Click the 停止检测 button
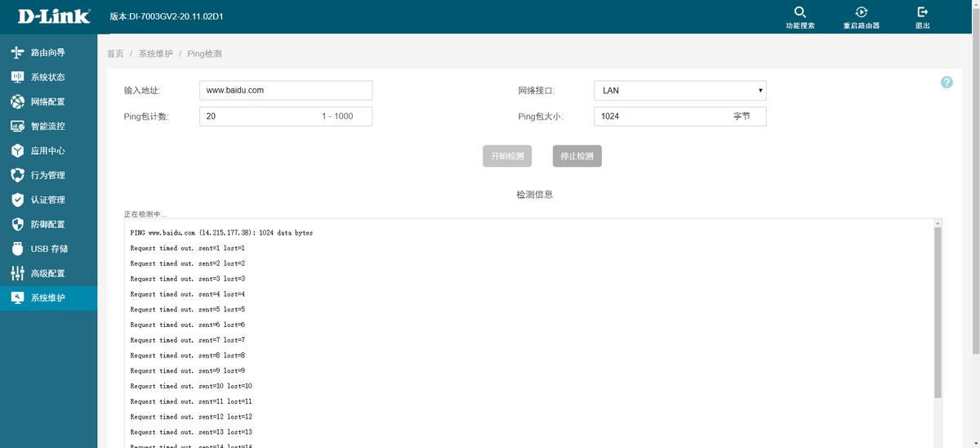980x448 pixels. tap(577, 156)
